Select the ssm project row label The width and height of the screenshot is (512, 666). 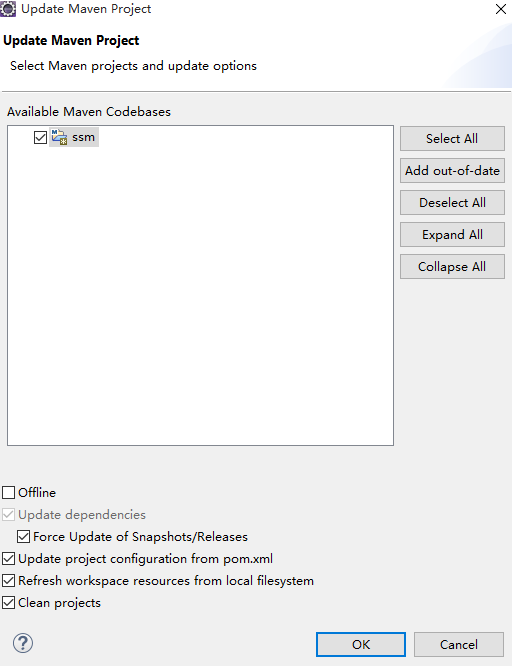coord(83,137)
